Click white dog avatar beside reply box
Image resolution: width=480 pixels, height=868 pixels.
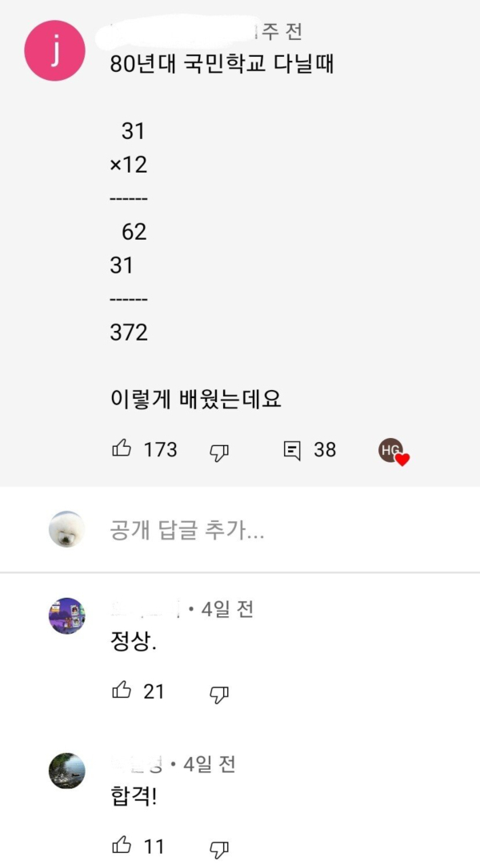point(66,529)
